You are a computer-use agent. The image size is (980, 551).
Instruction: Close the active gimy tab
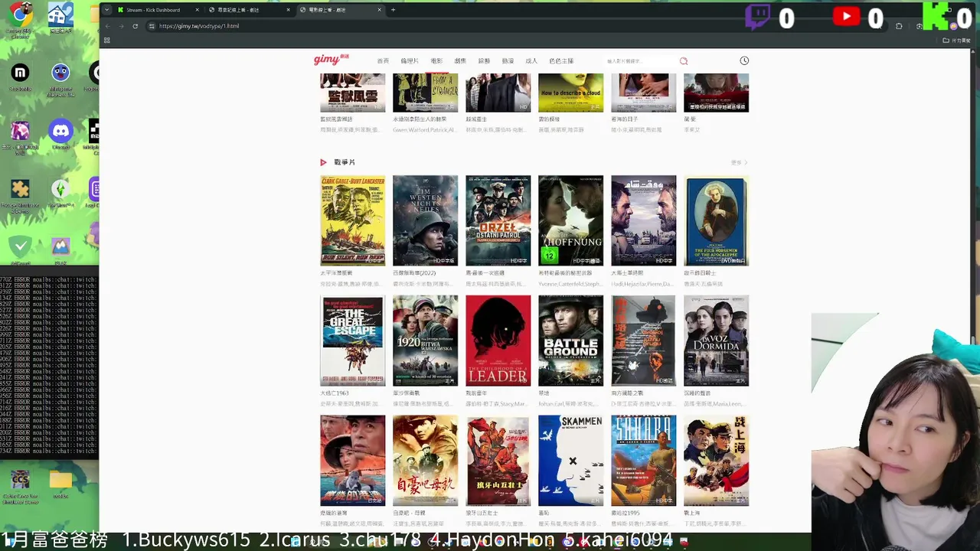380,10
